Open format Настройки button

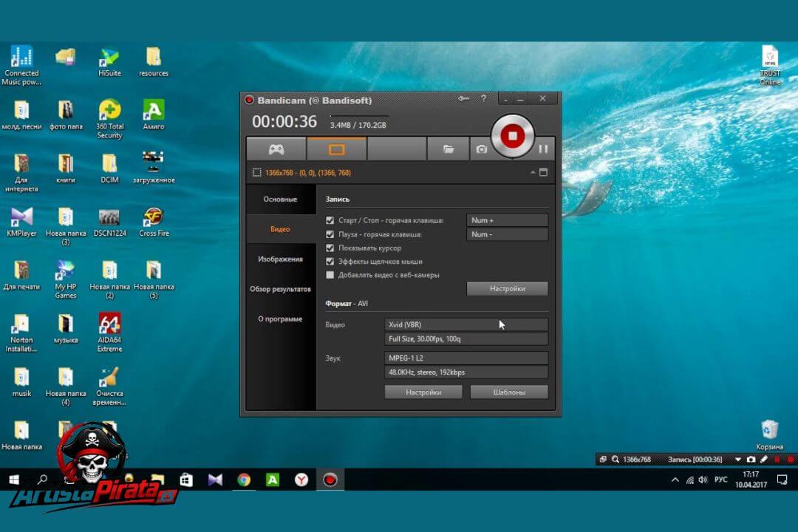(423, 392)
